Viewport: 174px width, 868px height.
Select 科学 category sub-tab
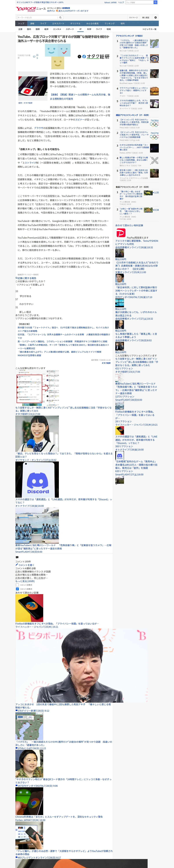(x=89, y=29)
